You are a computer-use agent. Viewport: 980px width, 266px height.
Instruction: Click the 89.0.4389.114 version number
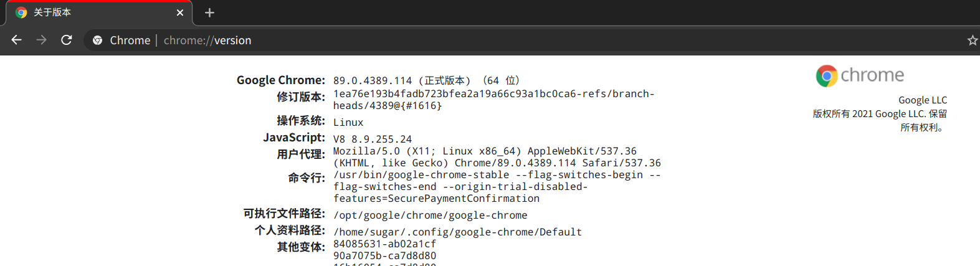tap(373, 81)
